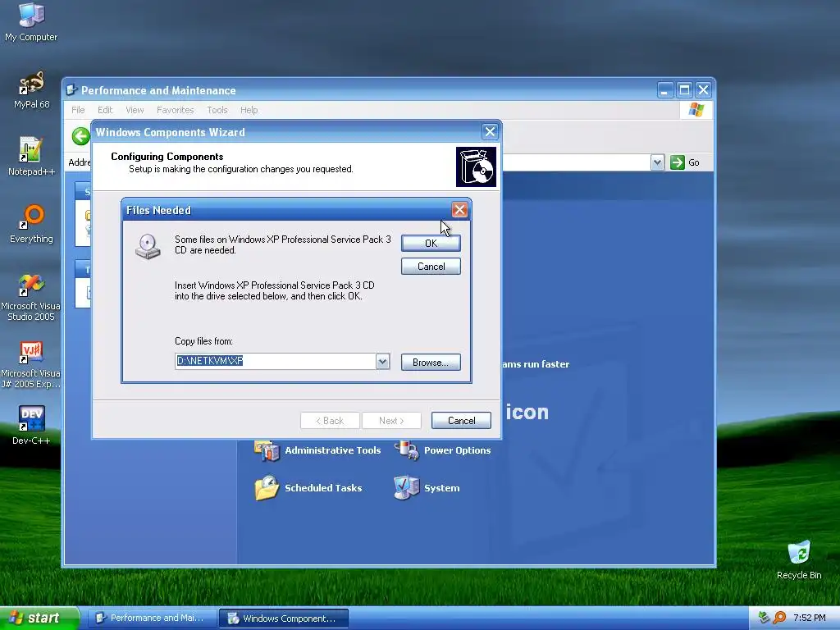Open the Tools menu

click(x=217, y=110)
